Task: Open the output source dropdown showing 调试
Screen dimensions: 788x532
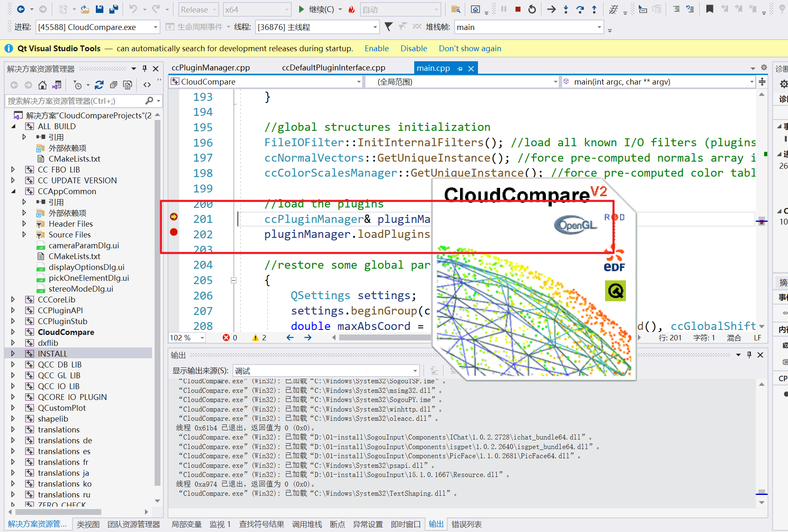Action: coord(326,371)
